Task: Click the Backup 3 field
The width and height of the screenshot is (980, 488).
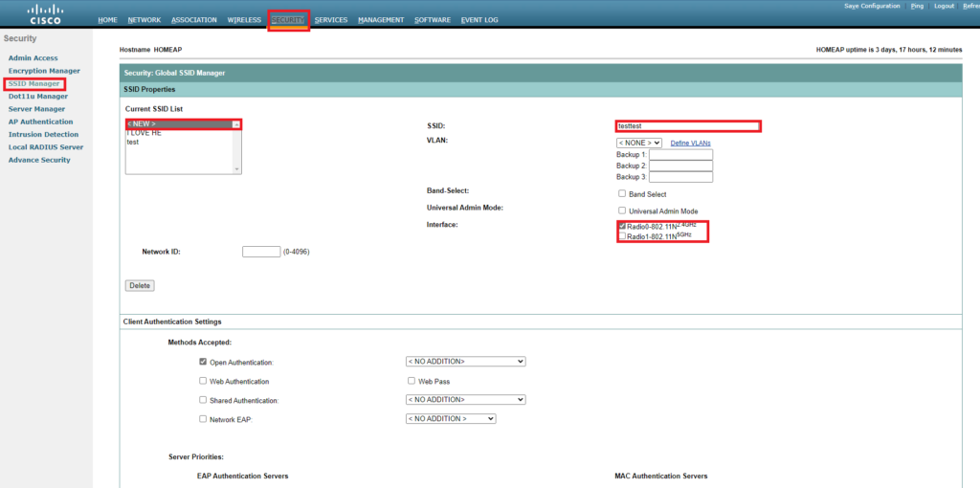Action: tap(681, 177)
